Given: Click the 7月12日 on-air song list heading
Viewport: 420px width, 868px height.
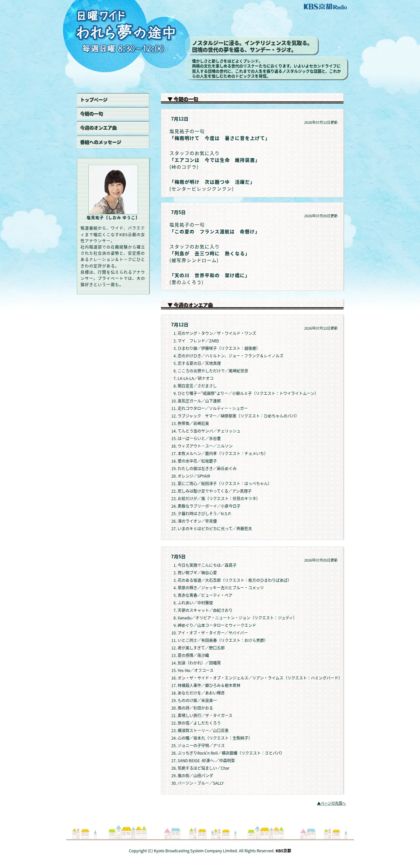Looking at the screenshot, I should (180, 325).
